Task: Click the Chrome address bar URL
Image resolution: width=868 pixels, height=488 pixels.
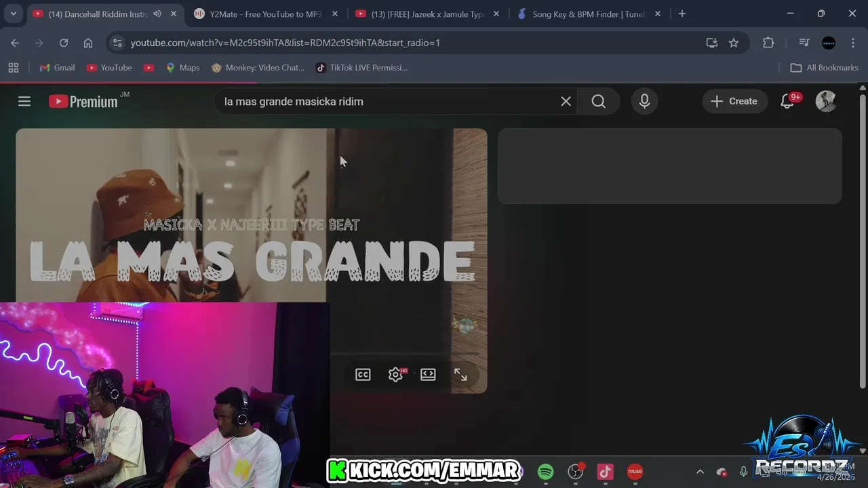Action: (285, 43)
